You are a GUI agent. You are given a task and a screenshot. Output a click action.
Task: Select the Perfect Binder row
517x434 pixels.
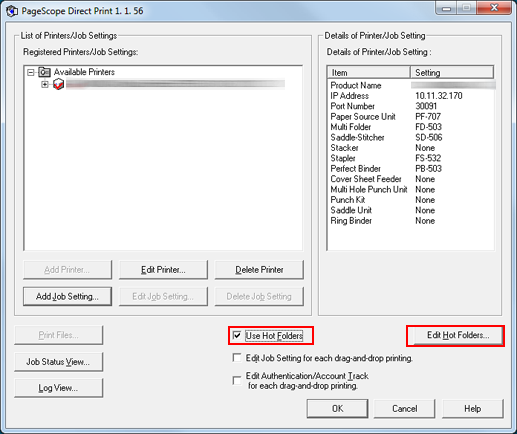click(x=411, y=169)
